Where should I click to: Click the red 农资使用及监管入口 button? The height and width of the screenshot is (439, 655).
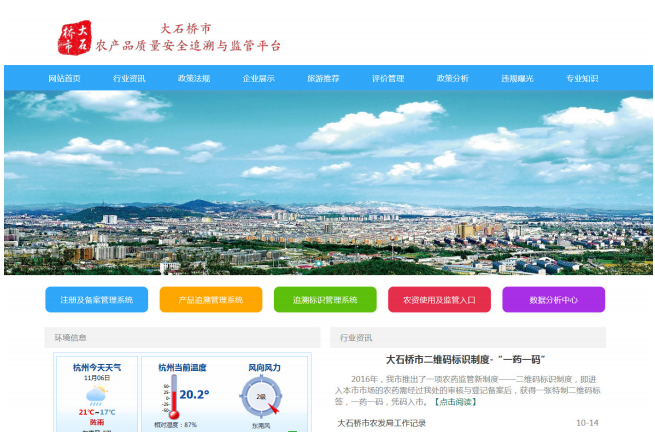pyautogui.click(x=439, y=300)
